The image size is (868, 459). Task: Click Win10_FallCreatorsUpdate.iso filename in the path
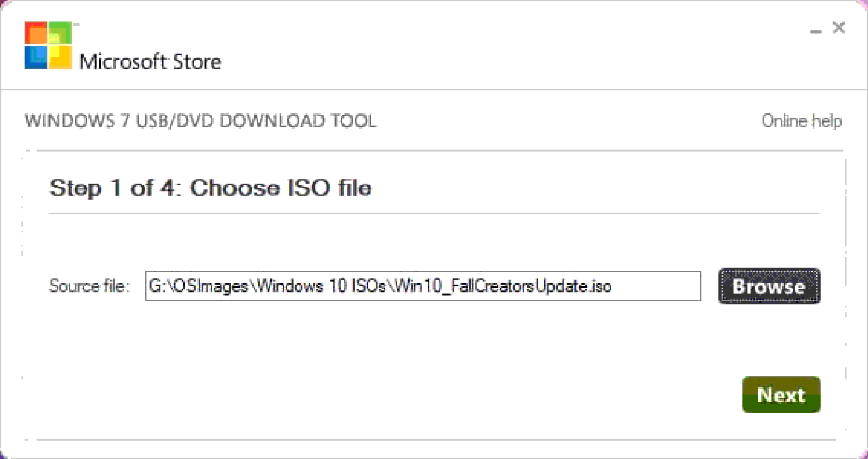pyautogui.click(x=502, y=286)
